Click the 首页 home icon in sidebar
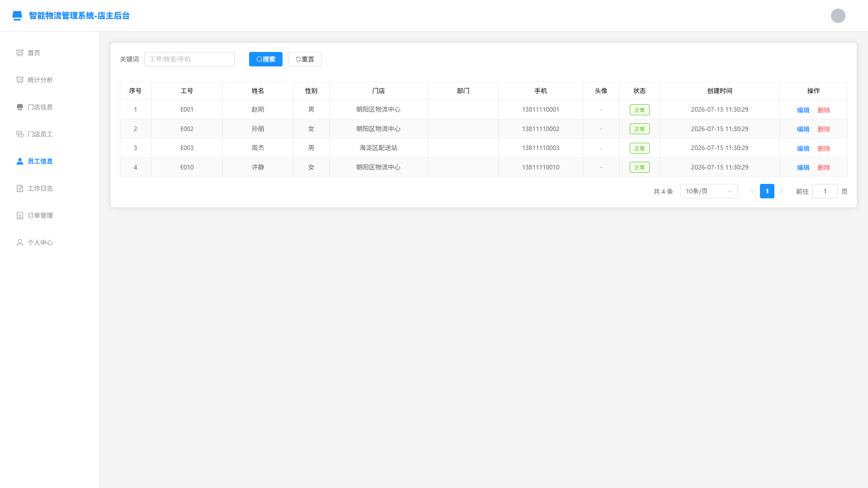The height and width of the screenshot is (488, 868). coord(20,53)
